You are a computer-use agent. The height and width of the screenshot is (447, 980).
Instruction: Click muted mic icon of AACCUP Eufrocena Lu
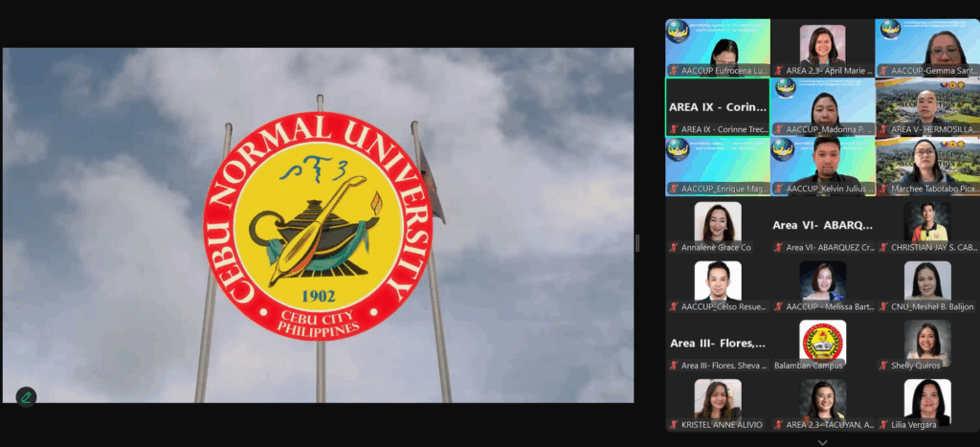coord(674,71)
